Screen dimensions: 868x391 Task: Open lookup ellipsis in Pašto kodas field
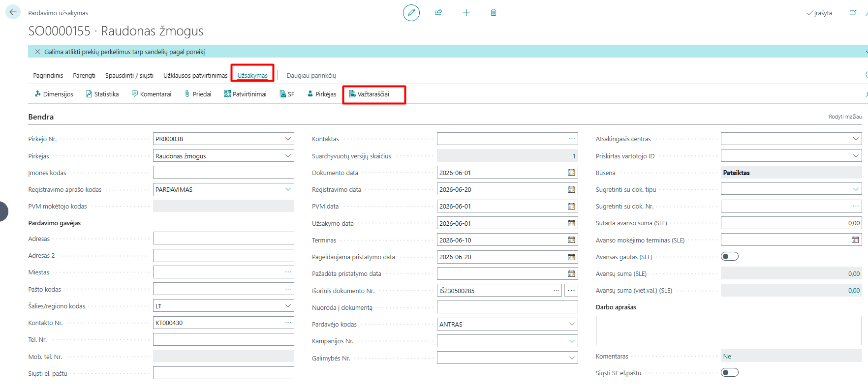pos(288,289)
